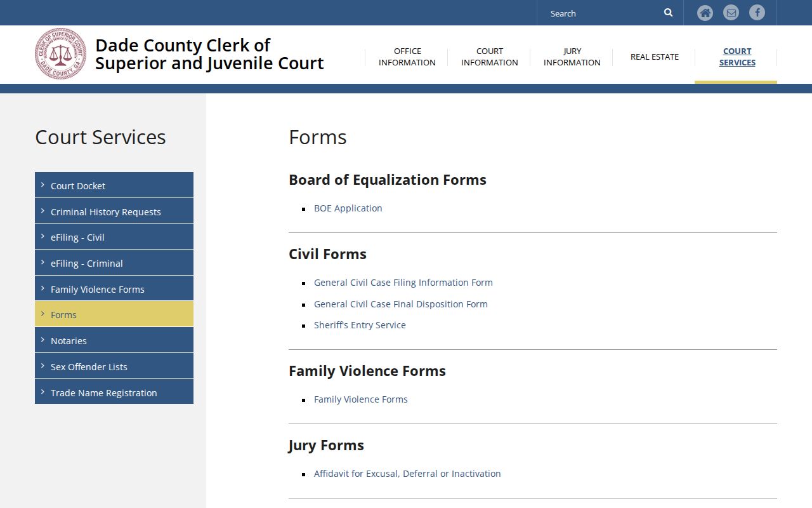
Task: Open Trade Name Registration sidebar item
Action: [114, 392]
